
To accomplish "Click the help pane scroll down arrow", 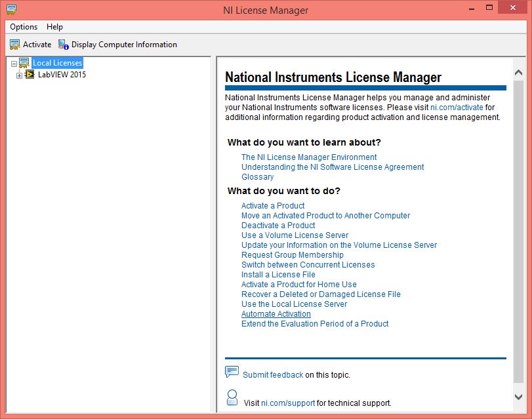I will [518, 397].
